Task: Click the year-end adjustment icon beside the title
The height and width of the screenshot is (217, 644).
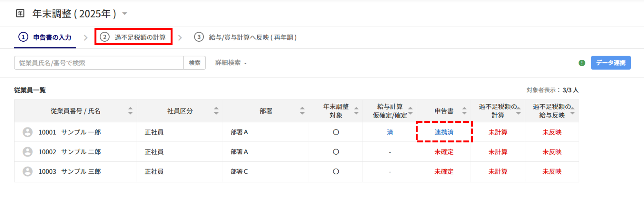Action: (20, 13)
